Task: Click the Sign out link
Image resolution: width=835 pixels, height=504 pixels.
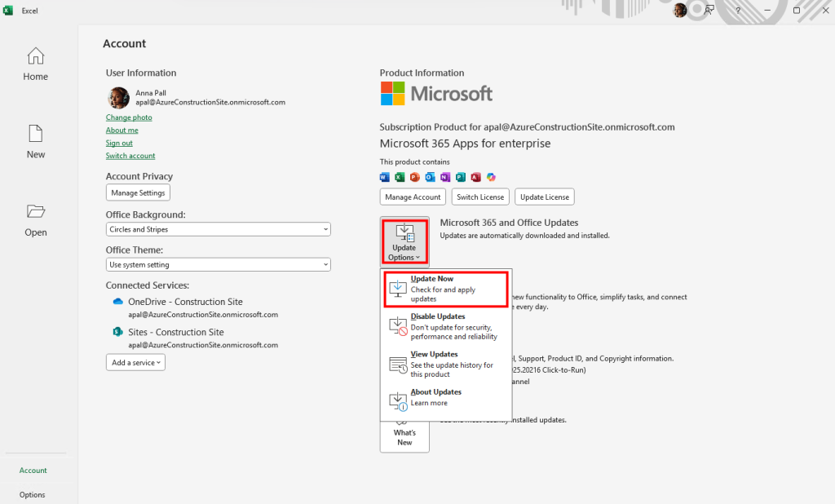Action: 119,143
